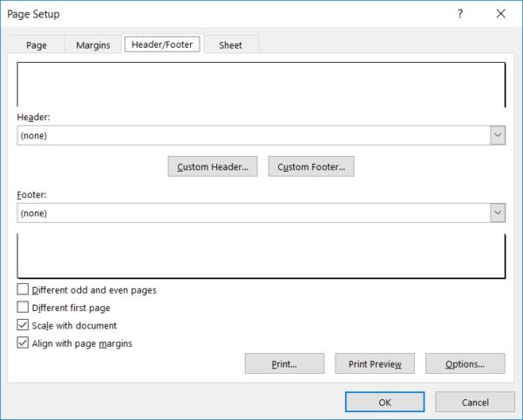This screenshot has width=523, height=420.
Task: Enable Different odd and even pages
Action: pos(23,289)
